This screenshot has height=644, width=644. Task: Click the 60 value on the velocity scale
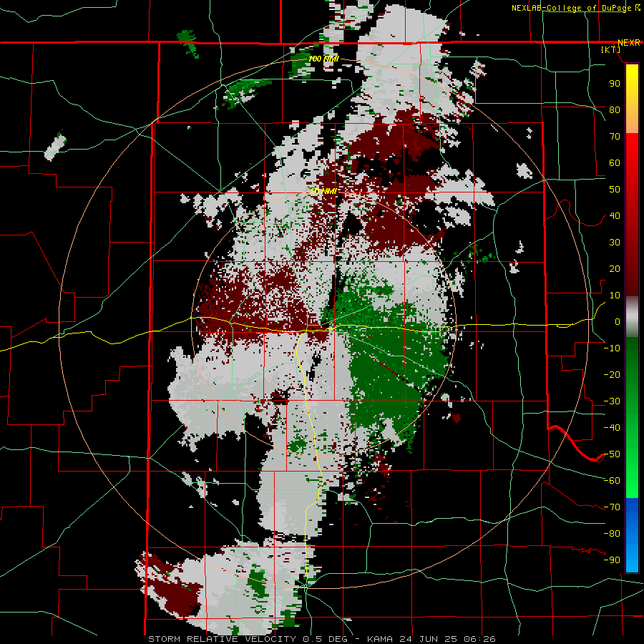615,162
